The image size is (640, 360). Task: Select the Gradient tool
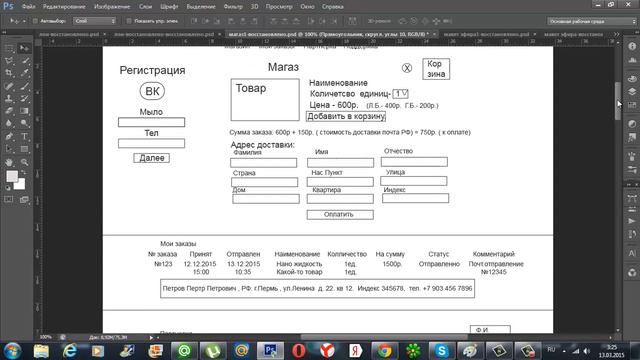24,111
